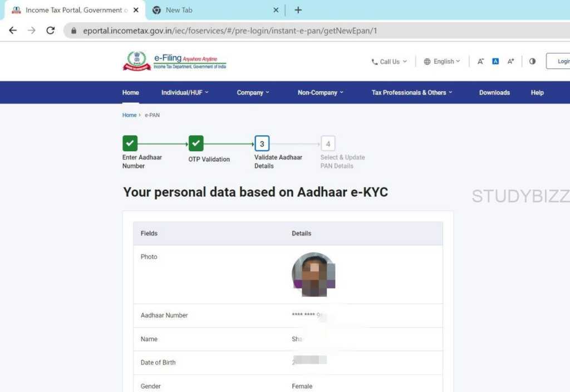Click the browser address bar URL

pos(230,31)
